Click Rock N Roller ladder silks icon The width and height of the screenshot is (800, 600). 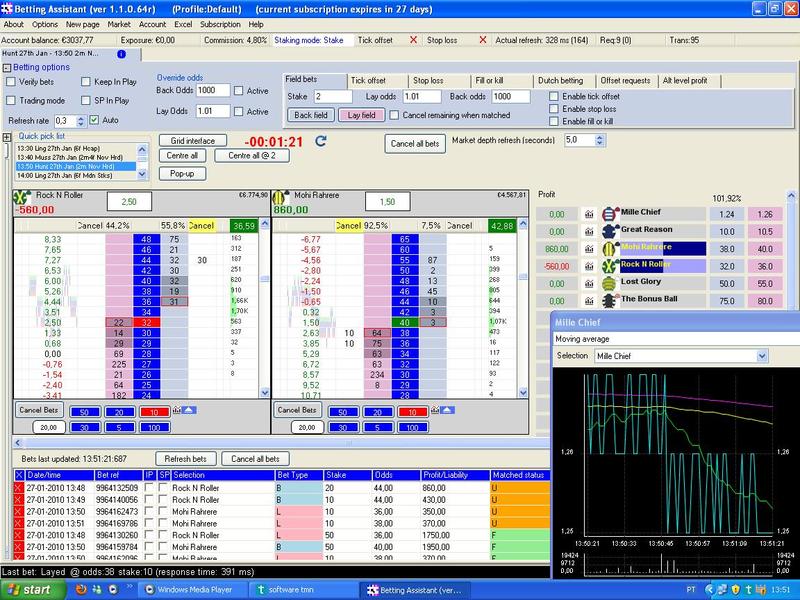pos(22,197)
